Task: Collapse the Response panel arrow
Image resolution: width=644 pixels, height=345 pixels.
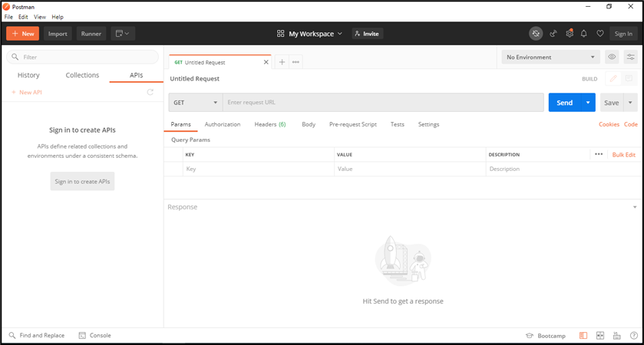Action: 635,207
